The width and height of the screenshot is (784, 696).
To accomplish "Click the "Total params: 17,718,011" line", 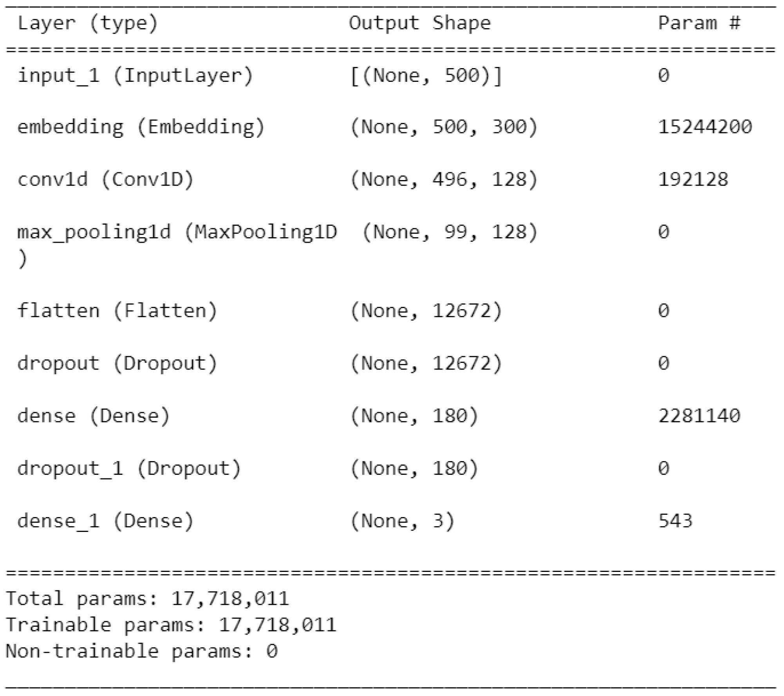I will 147,599.
